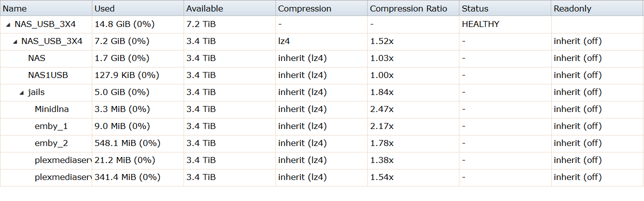
Task: Sort by the Used column header
Action: [x=104, y=8]
